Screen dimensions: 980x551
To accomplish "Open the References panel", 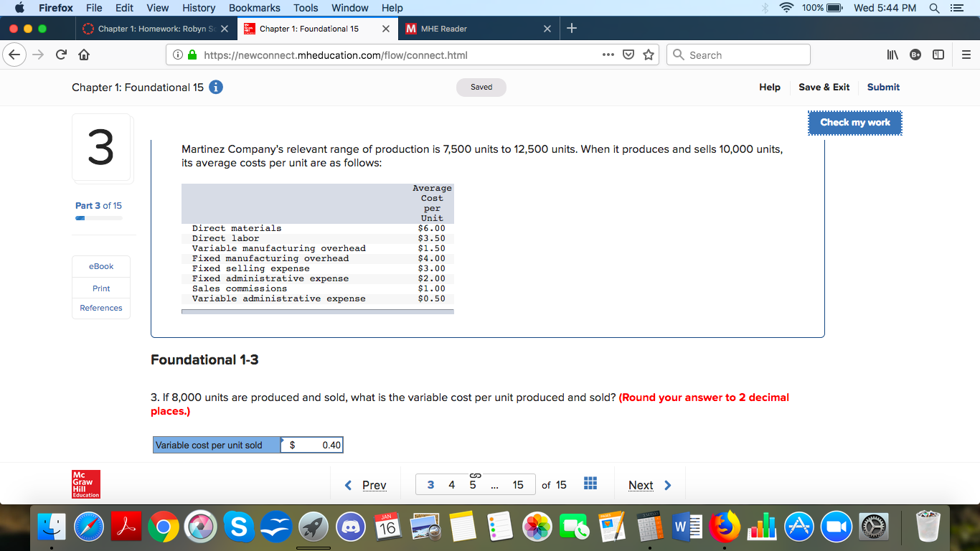I will click(101, 308).
